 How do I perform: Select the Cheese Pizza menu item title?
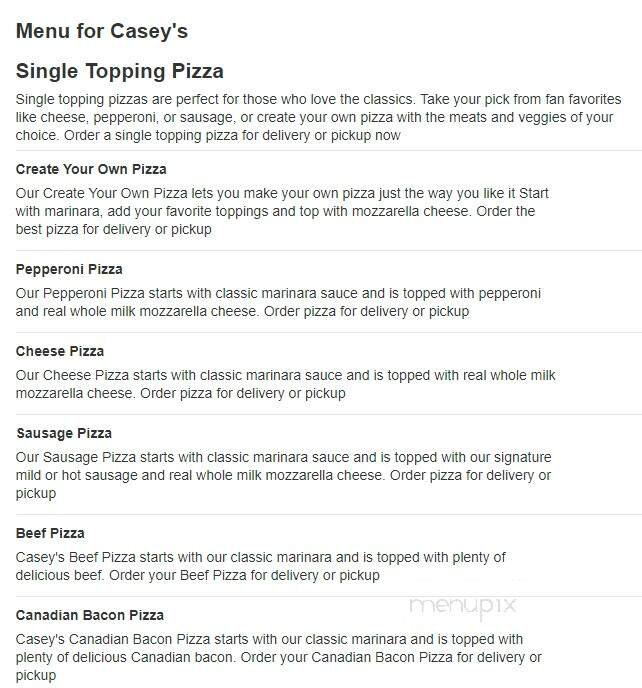pos(60,351)
